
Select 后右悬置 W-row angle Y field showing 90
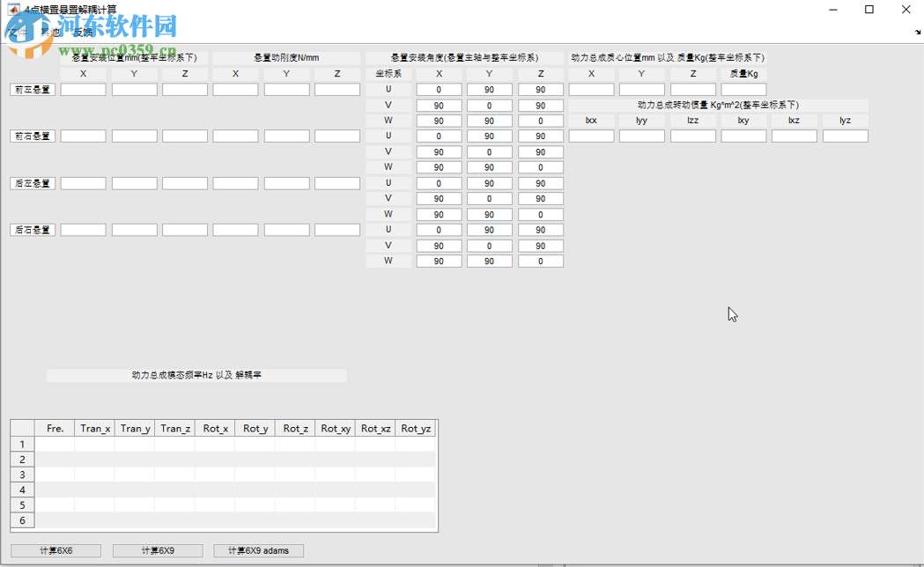[x=490, y=261]
